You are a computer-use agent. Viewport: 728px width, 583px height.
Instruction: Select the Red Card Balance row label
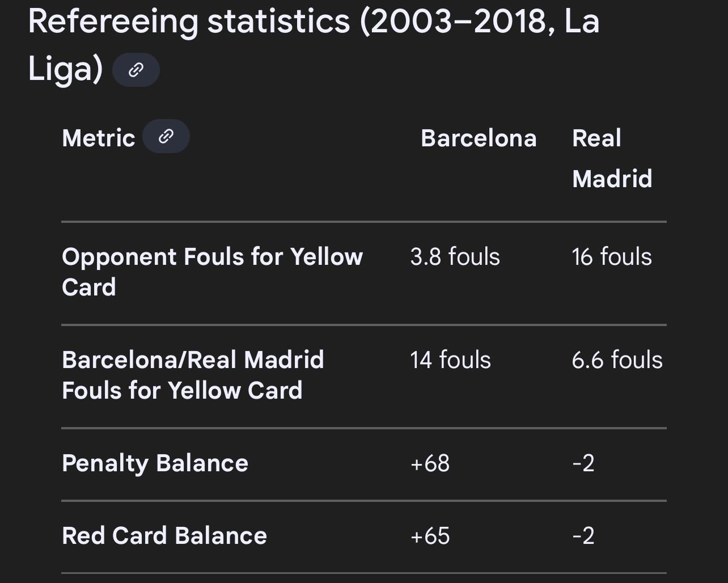tap(164, 535)
